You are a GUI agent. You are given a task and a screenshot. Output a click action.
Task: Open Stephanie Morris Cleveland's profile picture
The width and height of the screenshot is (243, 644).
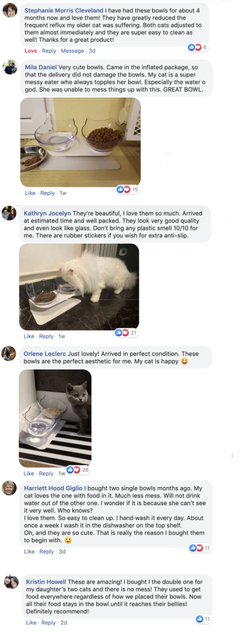10,10
